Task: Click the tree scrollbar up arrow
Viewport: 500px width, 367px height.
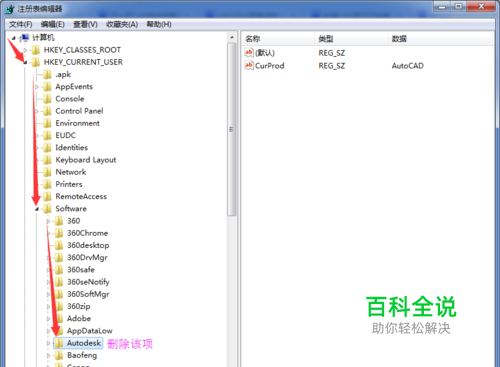Action: [232, 38]
